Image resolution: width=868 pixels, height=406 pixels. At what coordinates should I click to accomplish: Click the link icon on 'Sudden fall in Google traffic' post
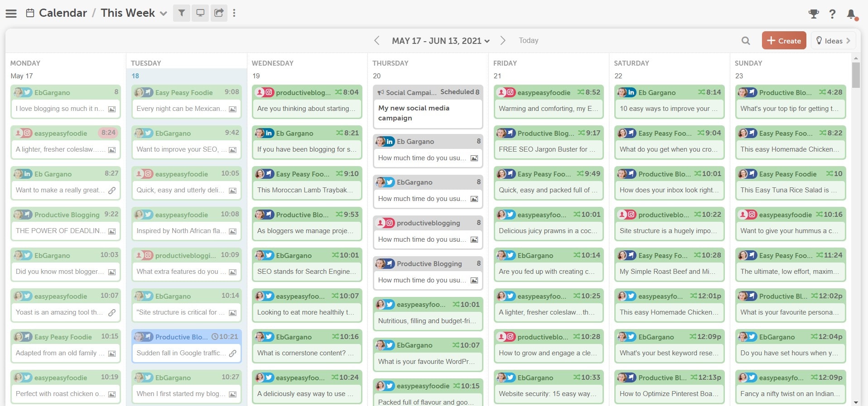coord(233,353)
